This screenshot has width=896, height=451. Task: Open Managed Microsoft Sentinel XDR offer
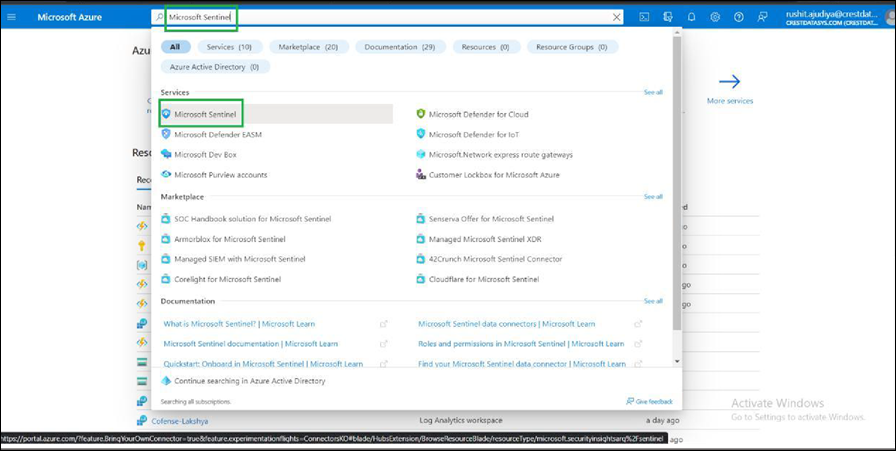[485, 239]
